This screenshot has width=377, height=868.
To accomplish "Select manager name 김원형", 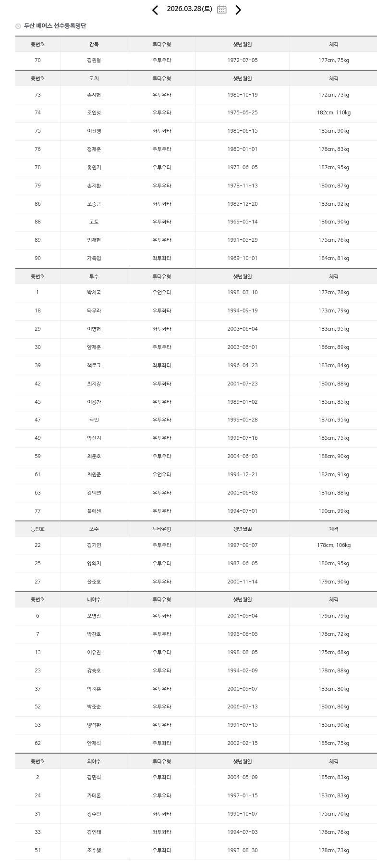I will pyautogui.click(x=94, y=61).
